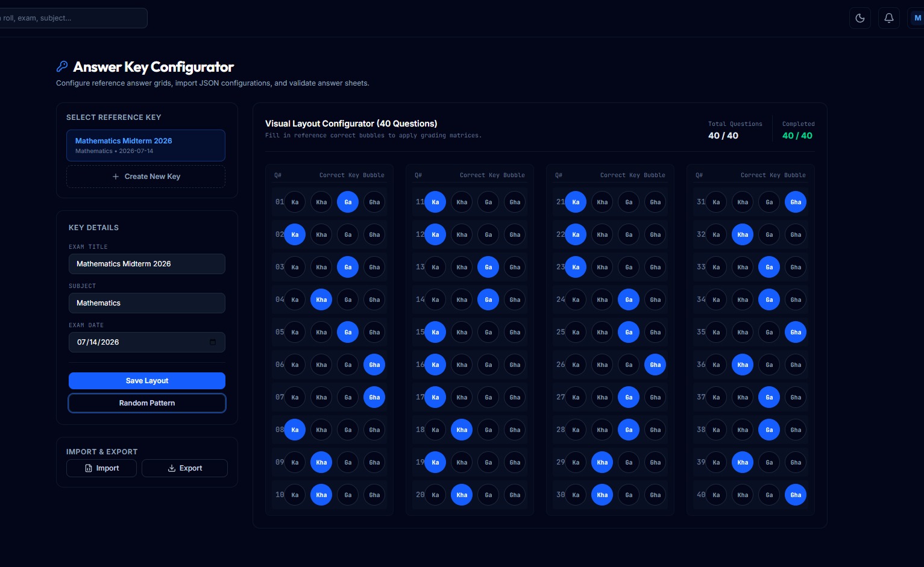Click Random Pattern button
The height and width of the screenshot is (567, 924).
[x=147, y=403]
